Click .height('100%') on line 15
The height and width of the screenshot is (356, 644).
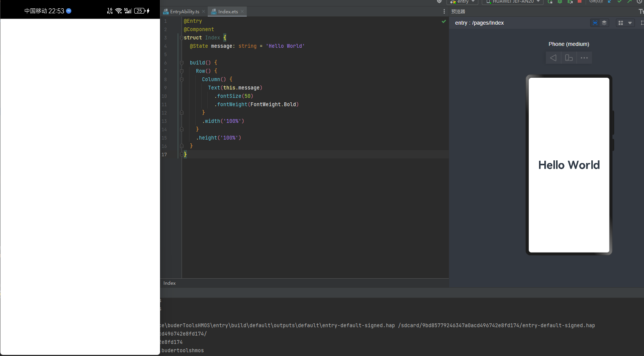[x=219, y=138]
